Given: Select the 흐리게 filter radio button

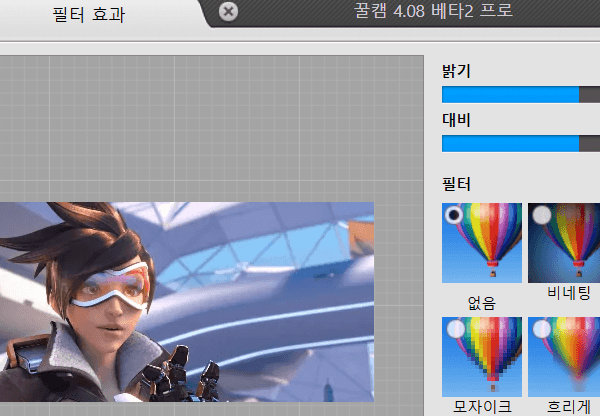Looking at the screenshot, I should pos(542,329).
